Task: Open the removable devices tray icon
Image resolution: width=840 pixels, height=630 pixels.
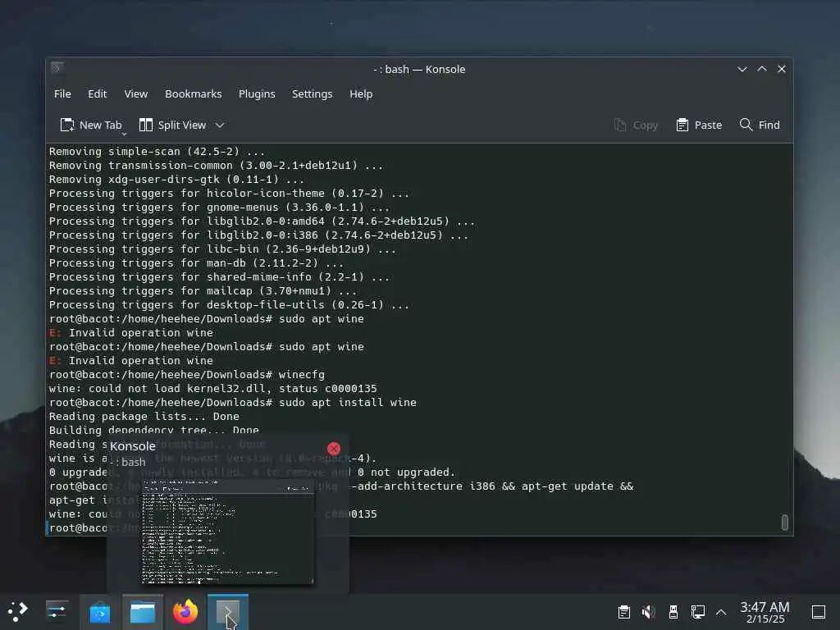Action: 673,612
